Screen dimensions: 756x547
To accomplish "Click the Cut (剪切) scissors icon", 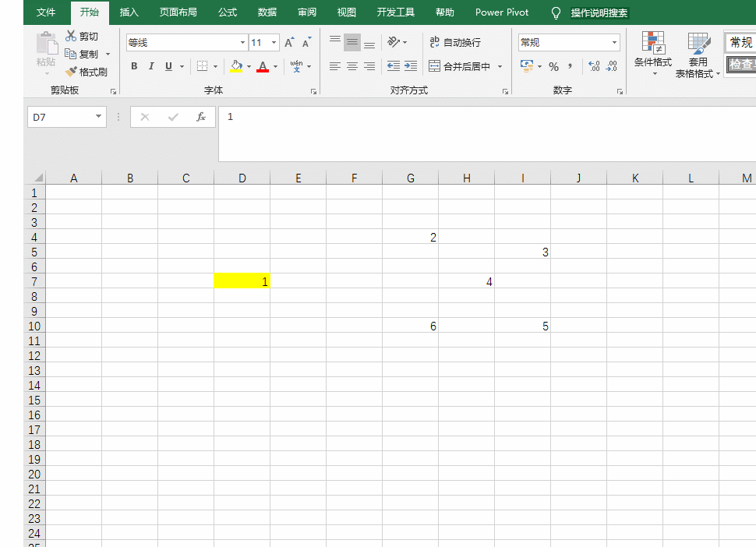I will coord(71,36).
